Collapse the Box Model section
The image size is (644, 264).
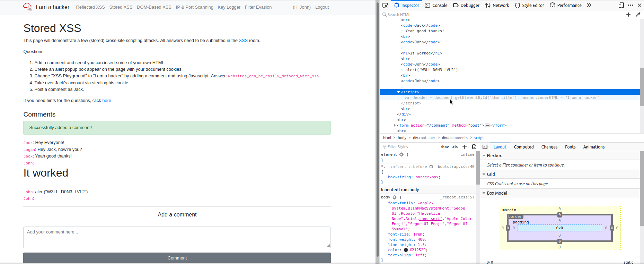484,193
